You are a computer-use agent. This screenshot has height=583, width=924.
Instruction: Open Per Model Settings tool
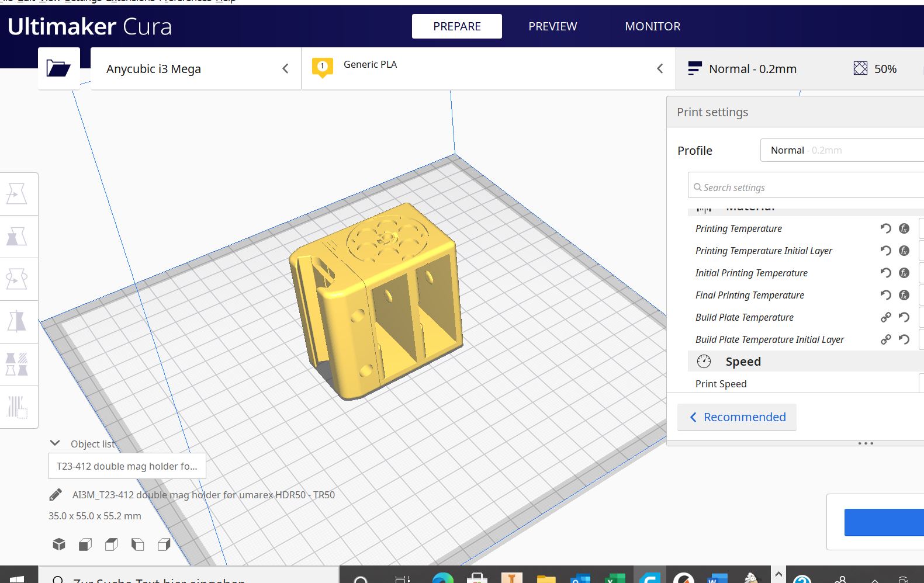(17, 364)
